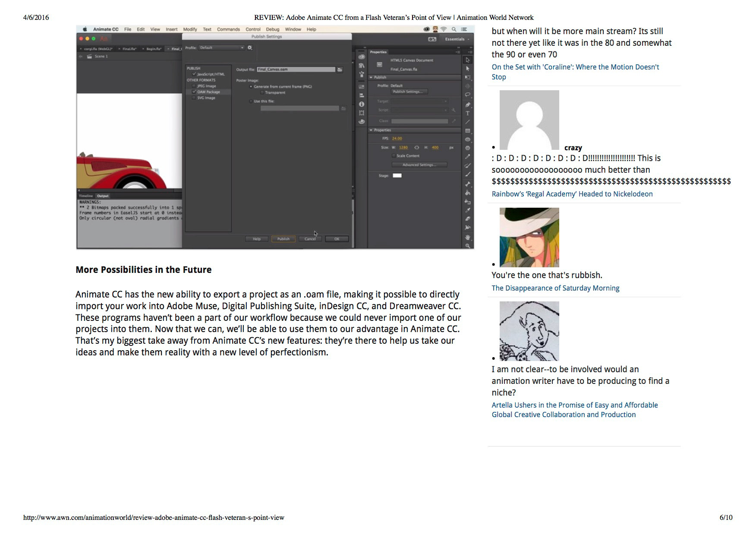The height and width of the screenshot is (535, 756).
Task: Open the Window menu
Action: [293, 29]
